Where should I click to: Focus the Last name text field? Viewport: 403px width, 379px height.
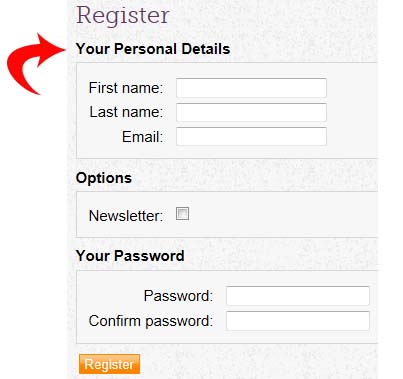pyautogui.click(x=251, y=112)
